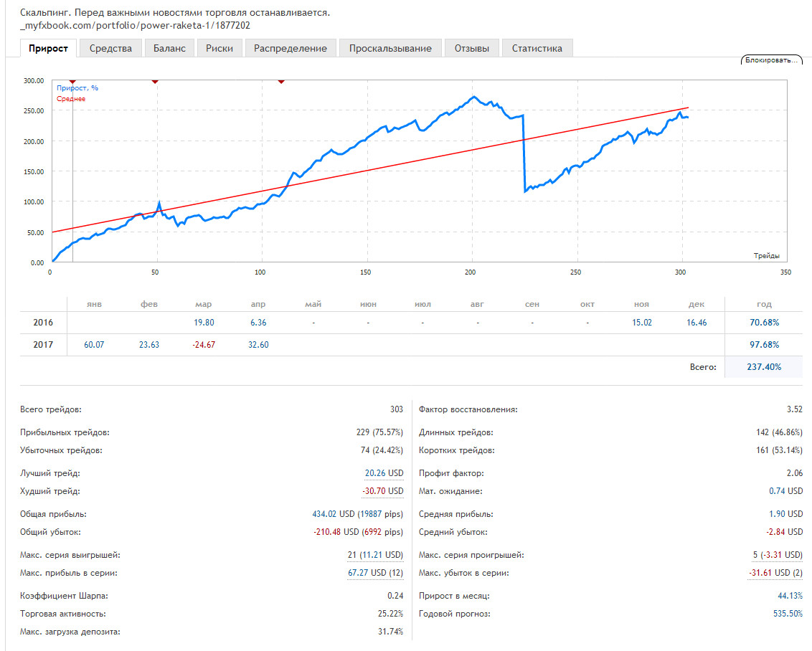
Task: Click profit factor value 2.06
Action: (x=795, y=473)
